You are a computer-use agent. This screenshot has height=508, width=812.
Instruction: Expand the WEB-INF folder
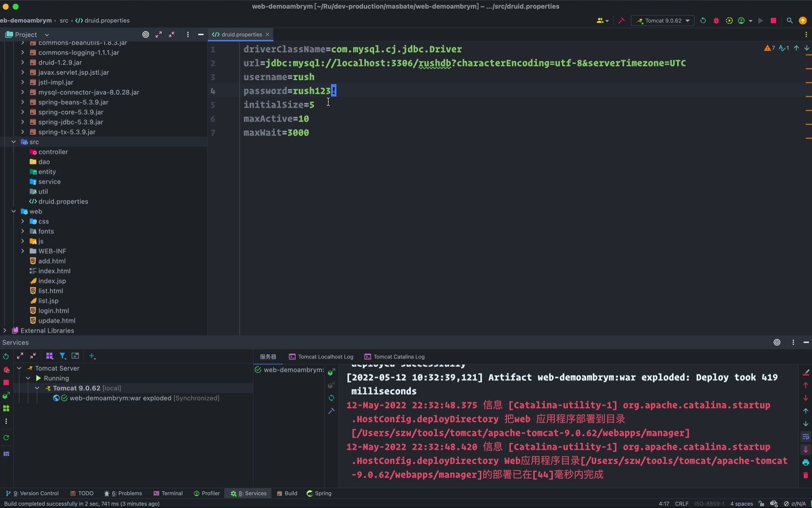(23, 251)
